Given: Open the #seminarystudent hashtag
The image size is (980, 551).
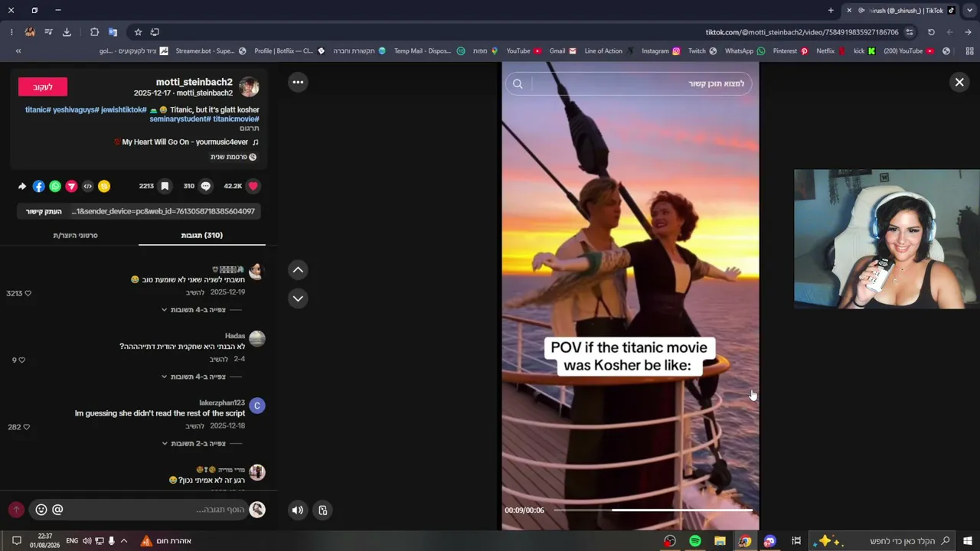Looking at the screenshot, I should [180, 119].
